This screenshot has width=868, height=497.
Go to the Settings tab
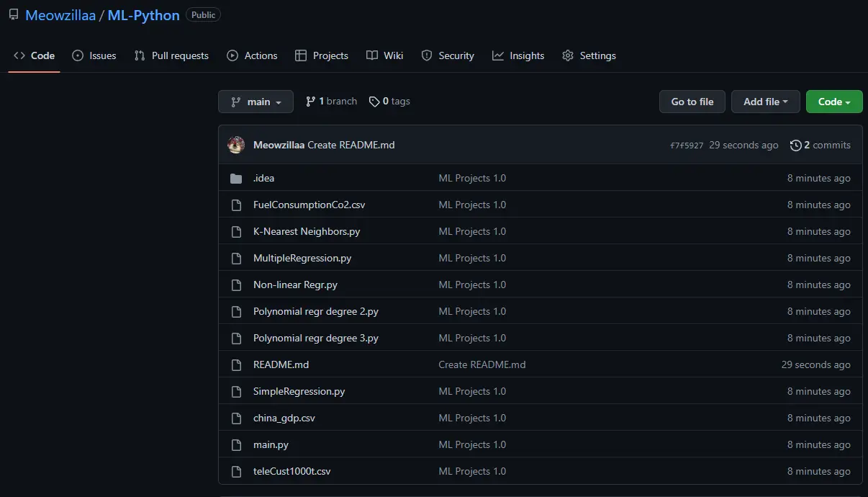tap(589, 55)
